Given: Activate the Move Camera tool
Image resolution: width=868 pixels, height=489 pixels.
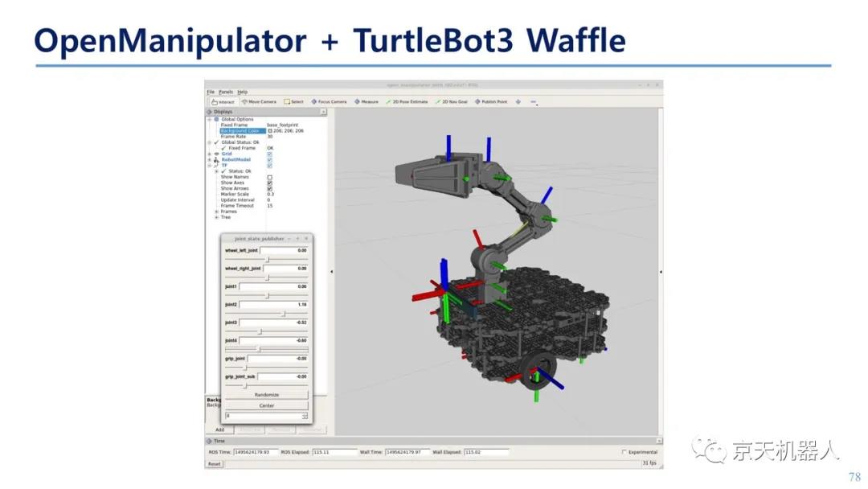Looking at the screenshot, I should tap(259, 102).
